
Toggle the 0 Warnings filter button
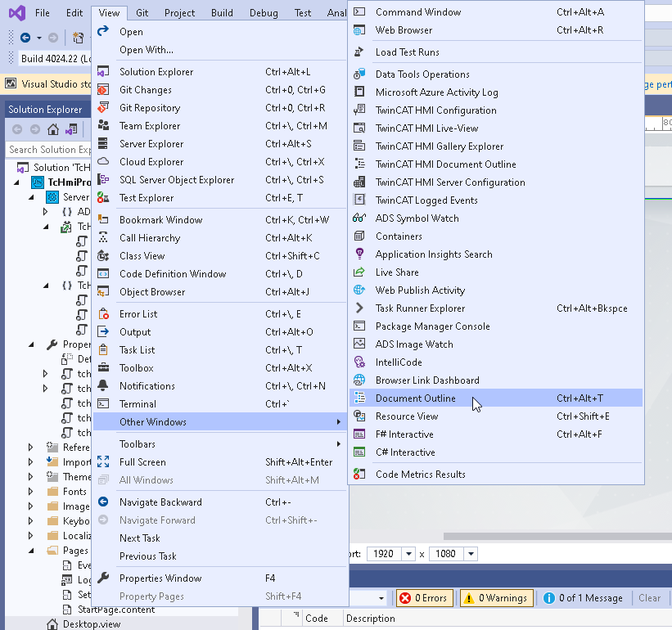(x=497, y=598)
